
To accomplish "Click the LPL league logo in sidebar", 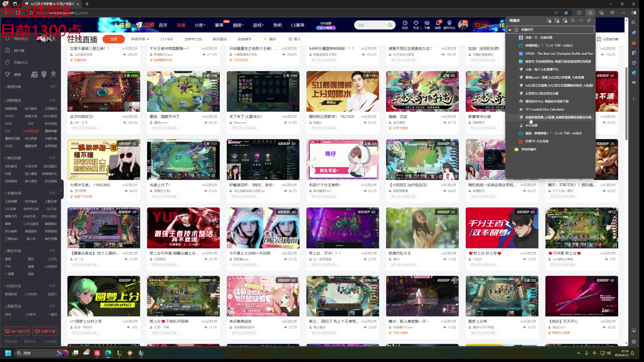I will coord(35,74).
